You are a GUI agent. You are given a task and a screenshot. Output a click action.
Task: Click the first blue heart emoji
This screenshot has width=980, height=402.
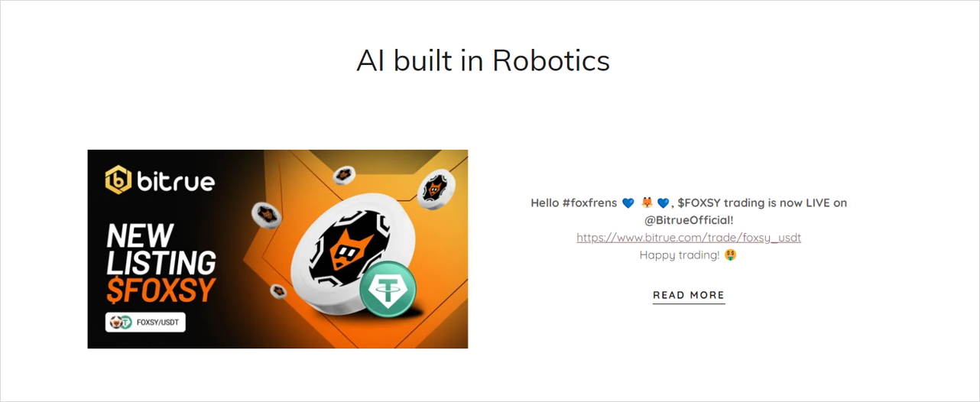coord(628,203)
